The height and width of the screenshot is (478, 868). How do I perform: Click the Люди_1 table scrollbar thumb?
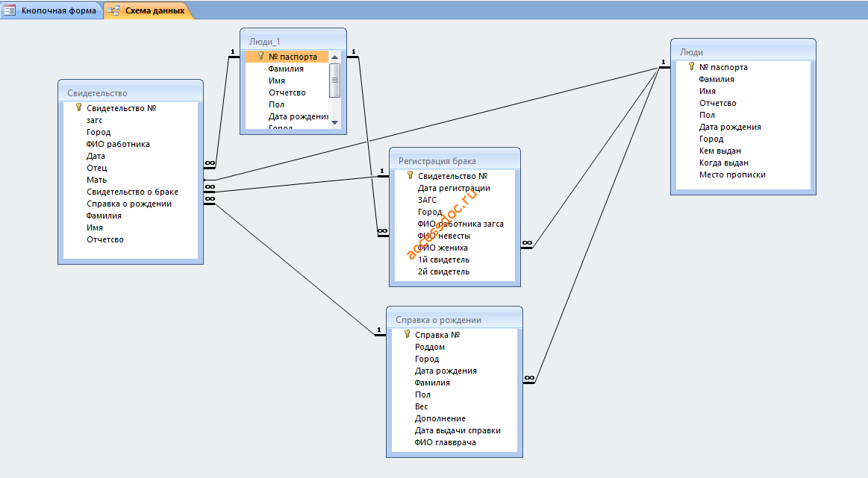[334, 81]
